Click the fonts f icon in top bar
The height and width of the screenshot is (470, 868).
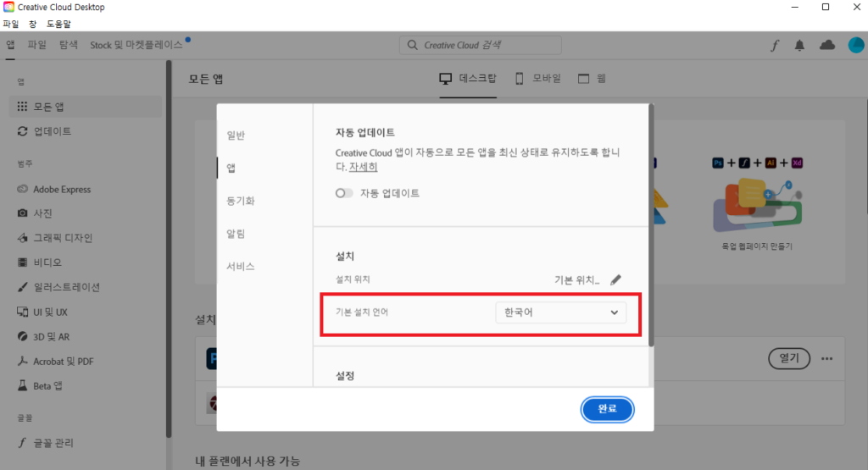point(775,46)
